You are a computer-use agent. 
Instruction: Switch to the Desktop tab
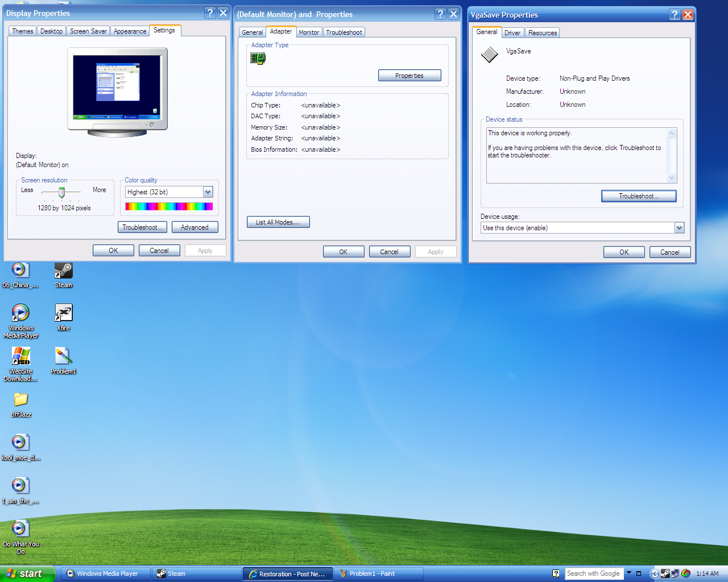tap(51, 31)
